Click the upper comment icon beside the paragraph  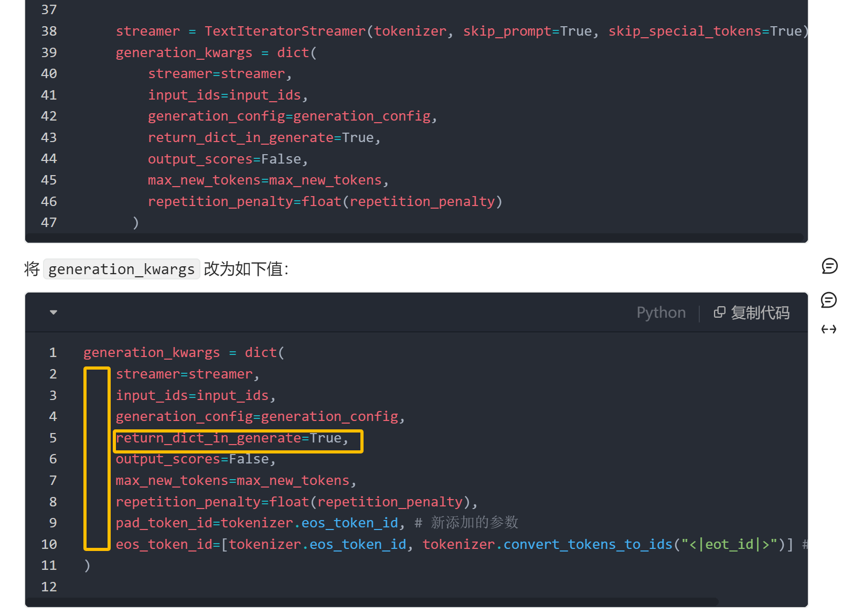point(829,266)
